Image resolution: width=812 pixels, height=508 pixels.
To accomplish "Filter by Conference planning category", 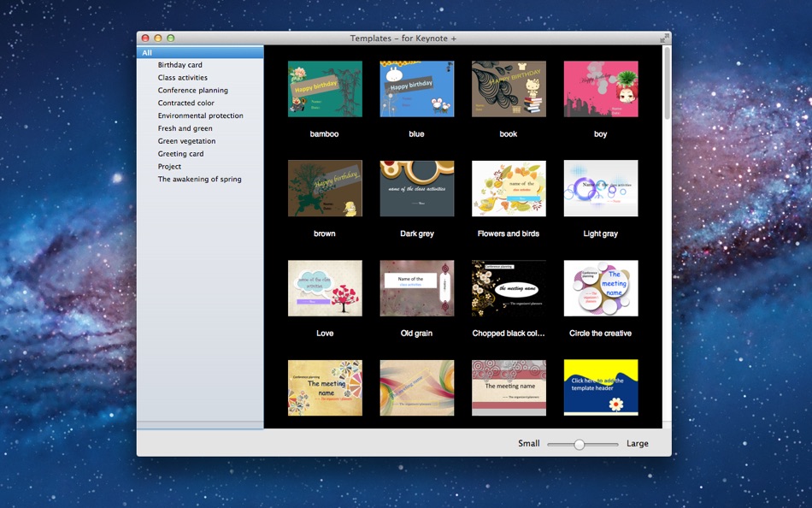I will (192, 91).
